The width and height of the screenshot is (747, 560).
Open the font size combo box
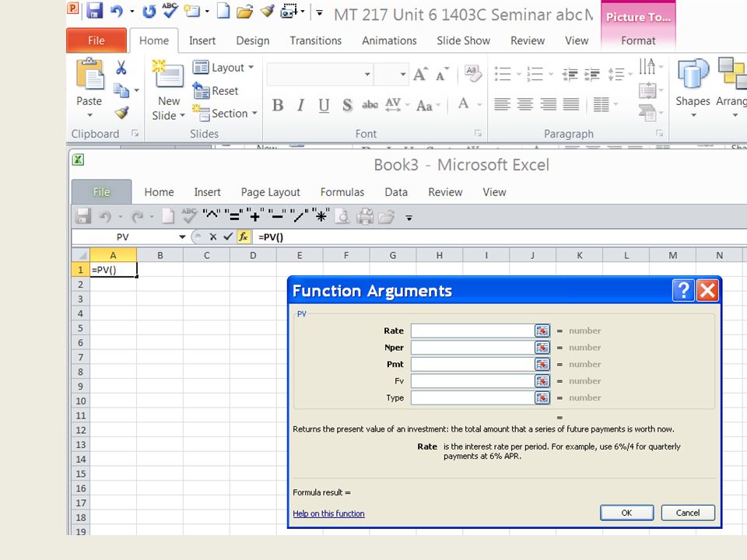[391, 75]
